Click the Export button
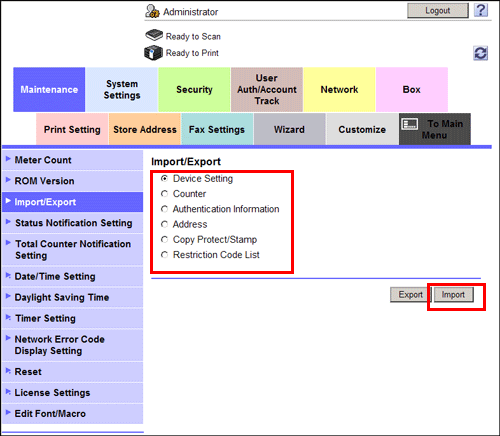The height and width of the screenshot is (436, 500). click(410, 295)
